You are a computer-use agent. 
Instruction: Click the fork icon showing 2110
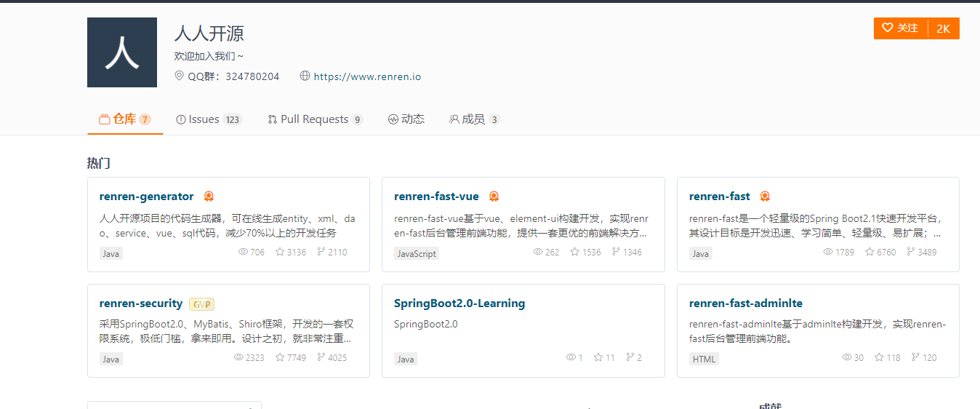321,252
